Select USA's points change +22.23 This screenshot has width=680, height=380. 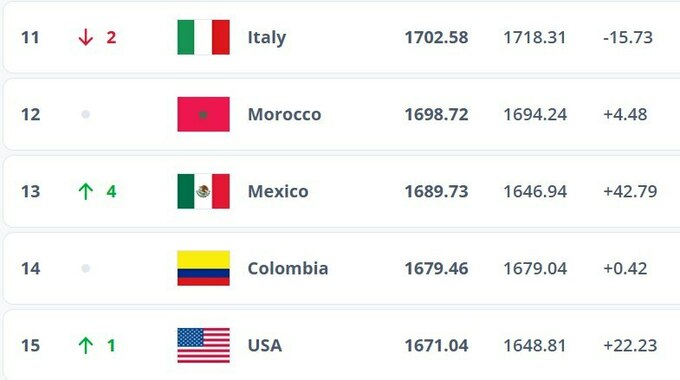[630, 345]
